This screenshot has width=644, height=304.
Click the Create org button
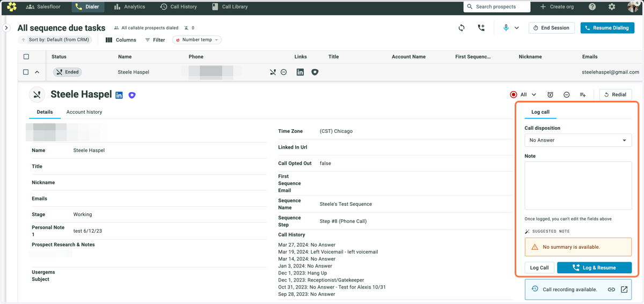tap(557, 7)
